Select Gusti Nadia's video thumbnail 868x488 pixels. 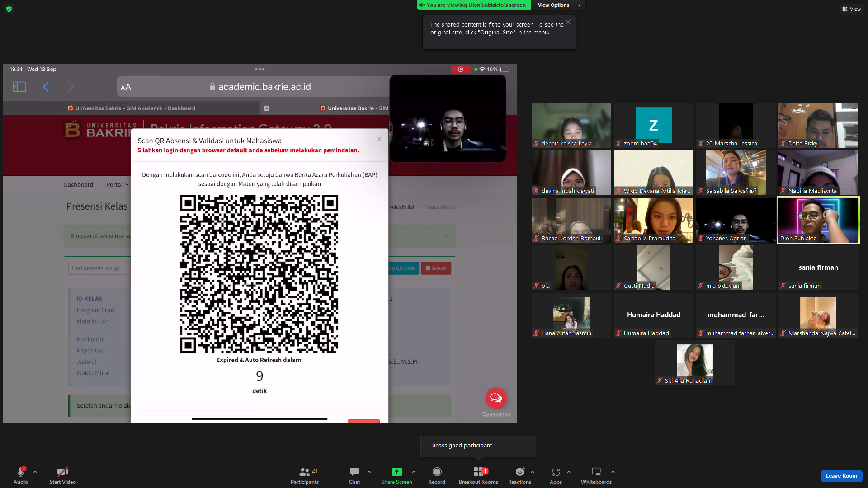(654, 267)
